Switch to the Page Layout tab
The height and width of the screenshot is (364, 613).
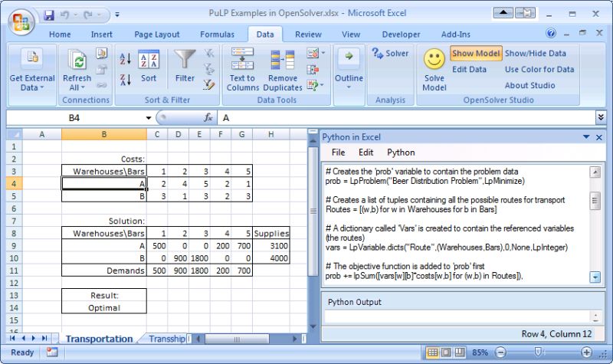[157, 34]
